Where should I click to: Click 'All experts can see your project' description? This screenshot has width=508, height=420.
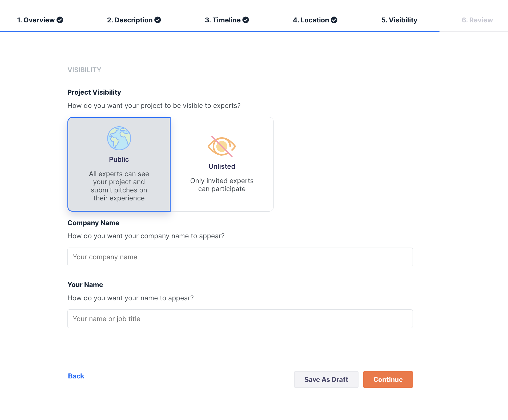pos(119,186)
